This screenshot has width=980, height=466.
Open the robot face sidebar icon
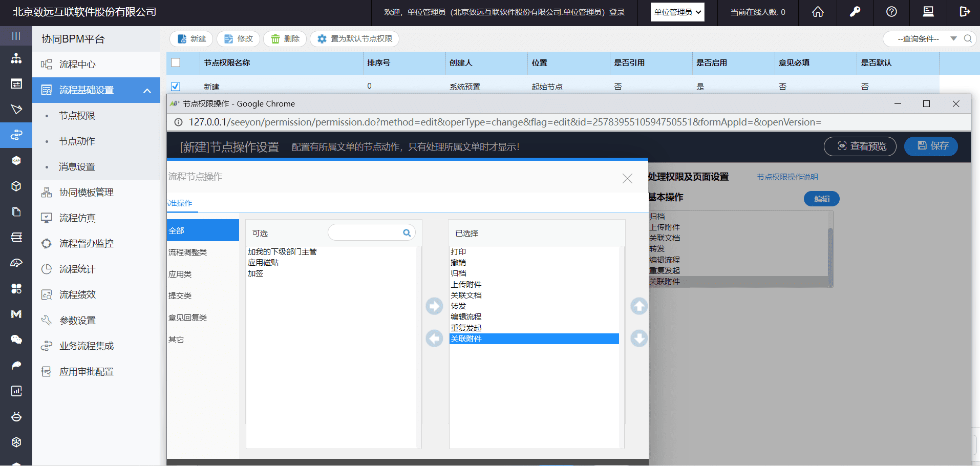coord(16,416)
